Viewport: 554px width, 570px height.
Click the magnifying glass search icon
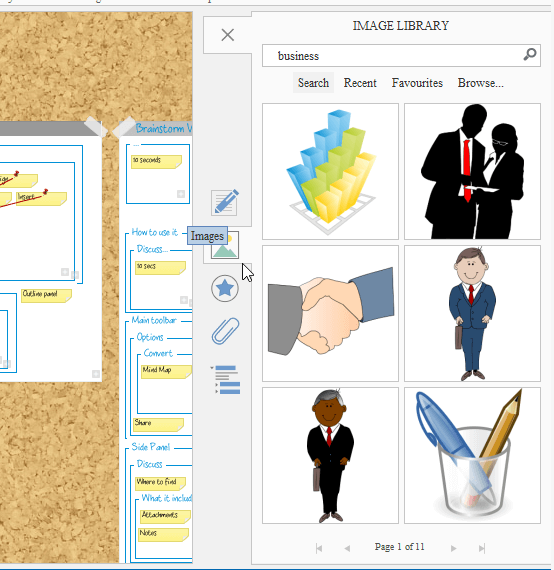point(530,55)
